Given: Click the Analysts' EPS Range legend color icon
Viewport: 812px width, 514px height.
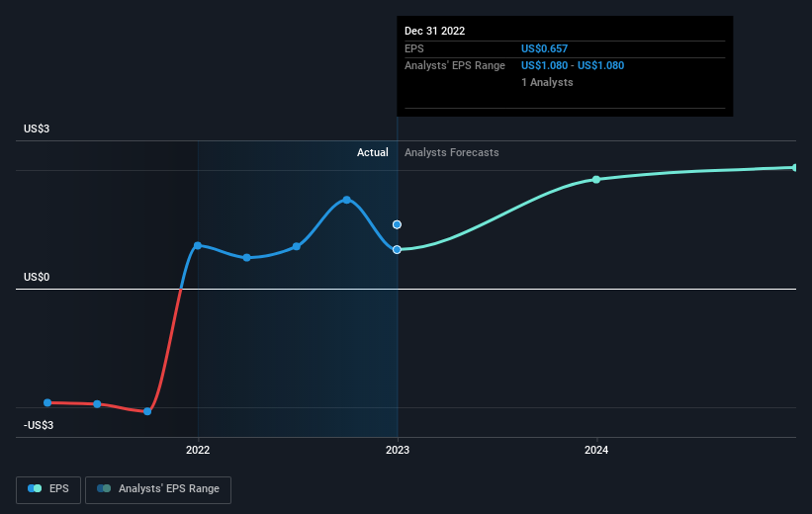Looking at the screenshot, I should tap(104, 488).
